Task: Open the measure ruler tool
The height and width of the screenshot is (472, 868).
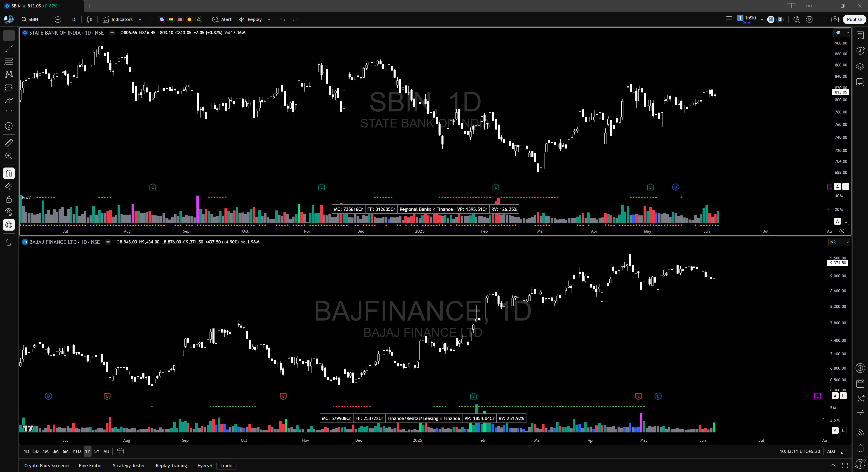Action: click(x=9, y=143)
